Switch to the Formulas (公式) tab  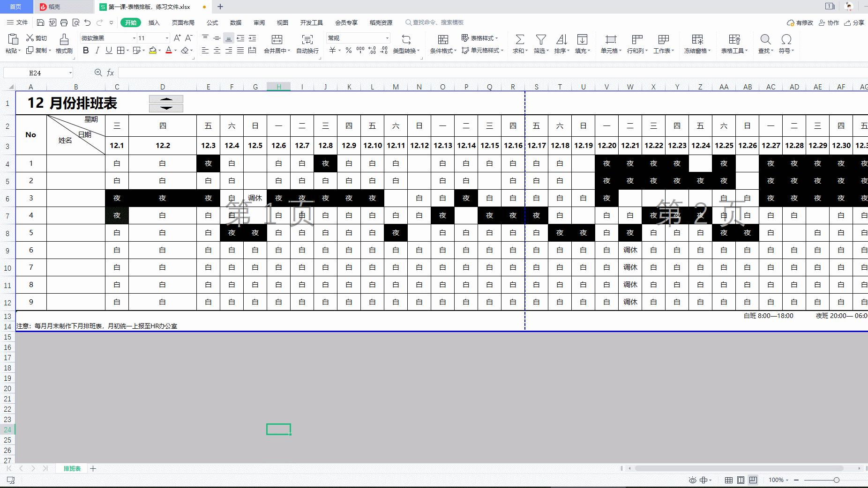[212, 22]
